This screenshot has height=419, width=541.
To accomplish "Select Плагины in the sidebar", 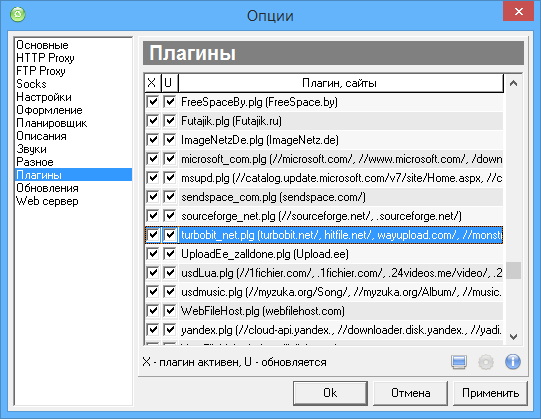I will pos(73,175).
